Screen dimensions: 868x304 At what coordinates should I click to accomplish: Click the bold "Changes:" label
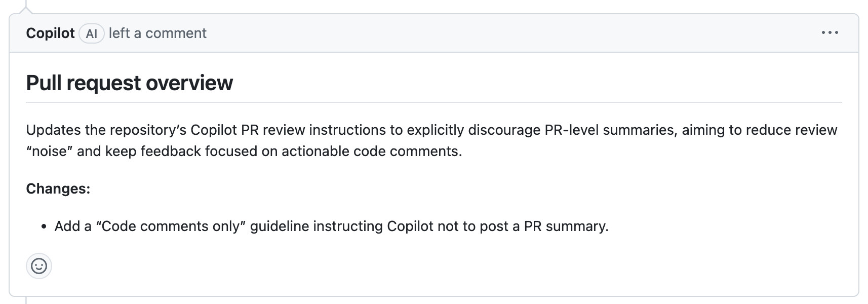pos(58,188)
